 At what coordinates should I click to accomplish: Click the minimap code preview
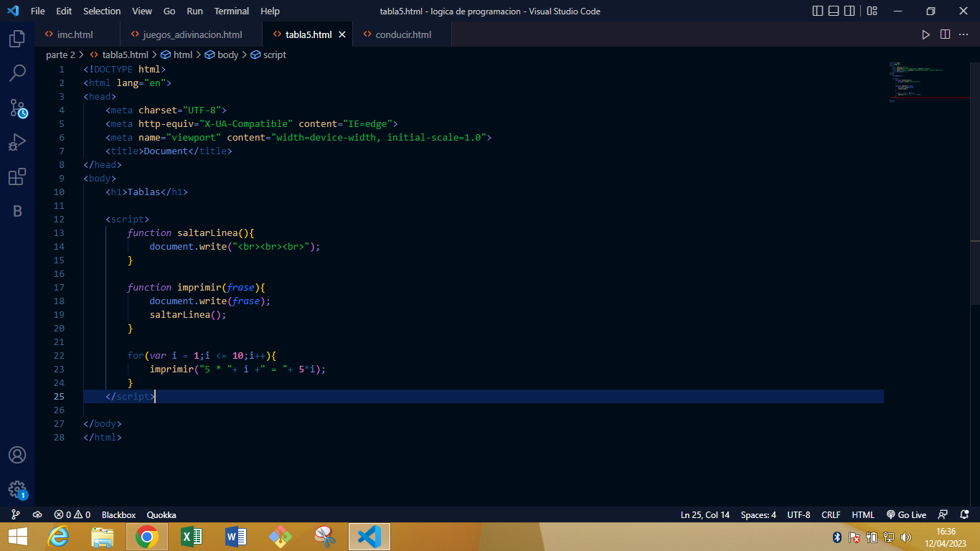point(918,83)
